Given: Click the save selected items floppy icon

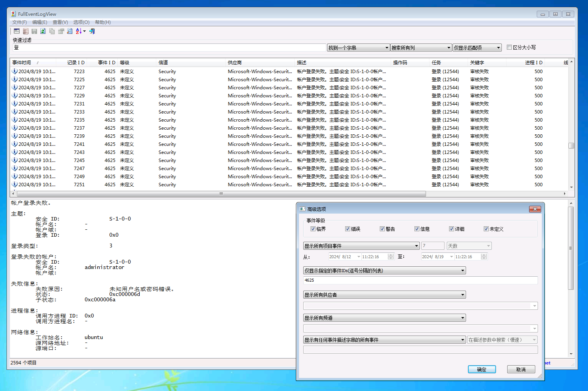Looking at the screenshot, I should pos(34,31).
